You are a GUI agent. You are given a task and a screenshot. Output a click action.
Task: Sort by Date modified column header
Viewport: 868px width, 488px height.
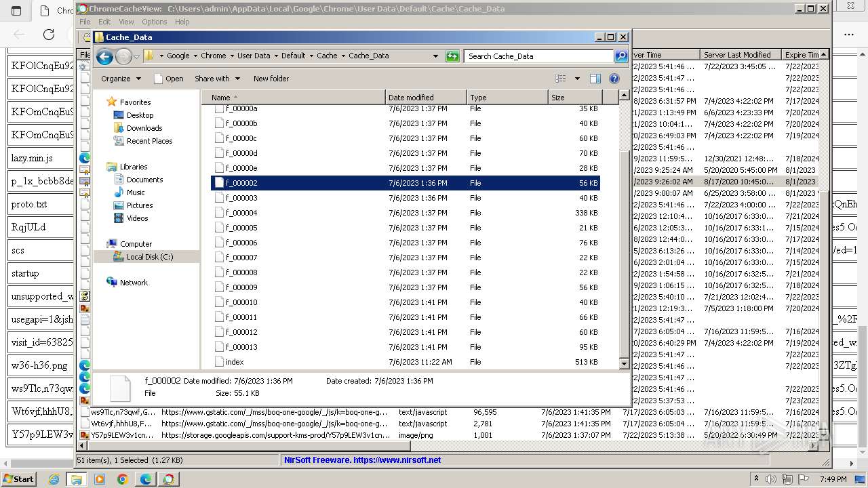click(426, 98)
